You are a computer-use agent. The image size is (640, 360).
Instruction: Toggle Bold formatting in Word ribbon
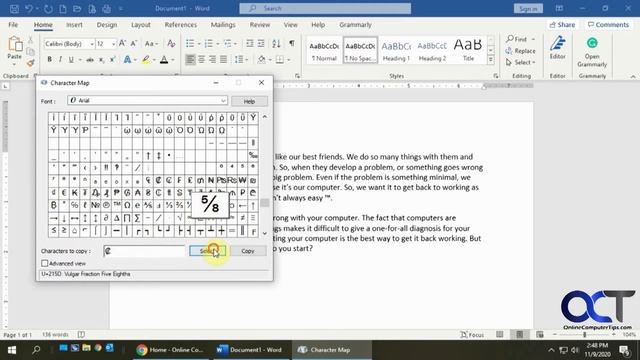coord(49,60)
